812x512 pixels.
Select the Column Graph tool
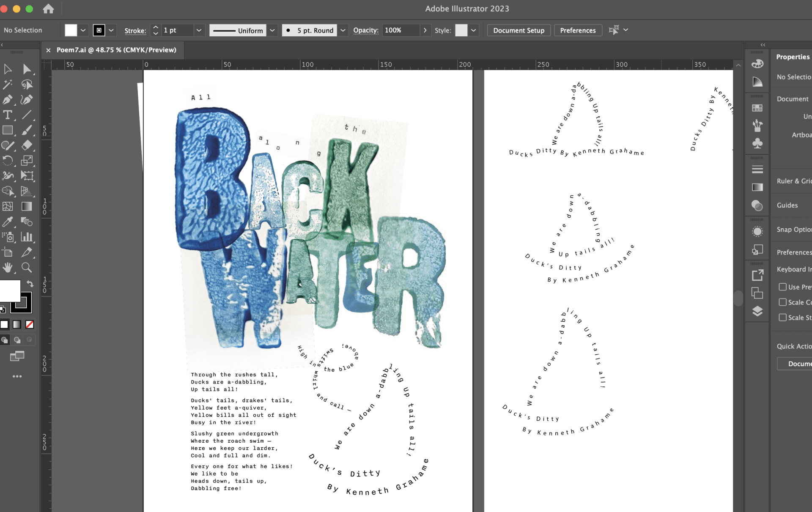[27, 237]
